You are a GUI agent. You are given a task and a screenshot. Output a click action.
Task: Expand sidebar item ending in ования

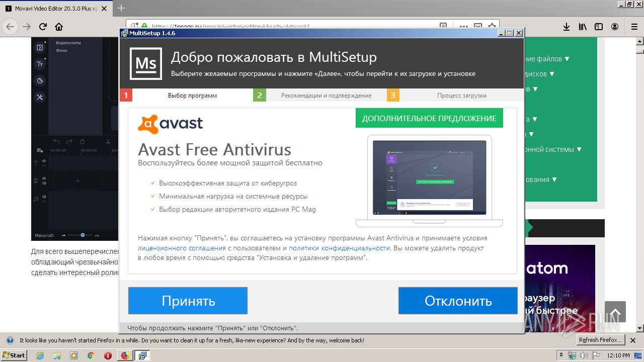pyautogui.click(x=541, y=179)
